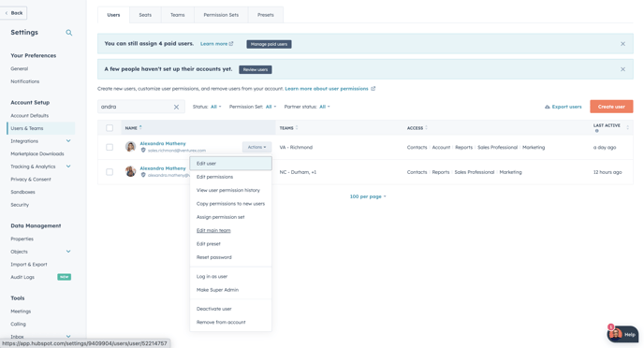This screenshot has width=644, height=348.
Task: Change the 100 per page setting
Action: click(x=368, y=196)
